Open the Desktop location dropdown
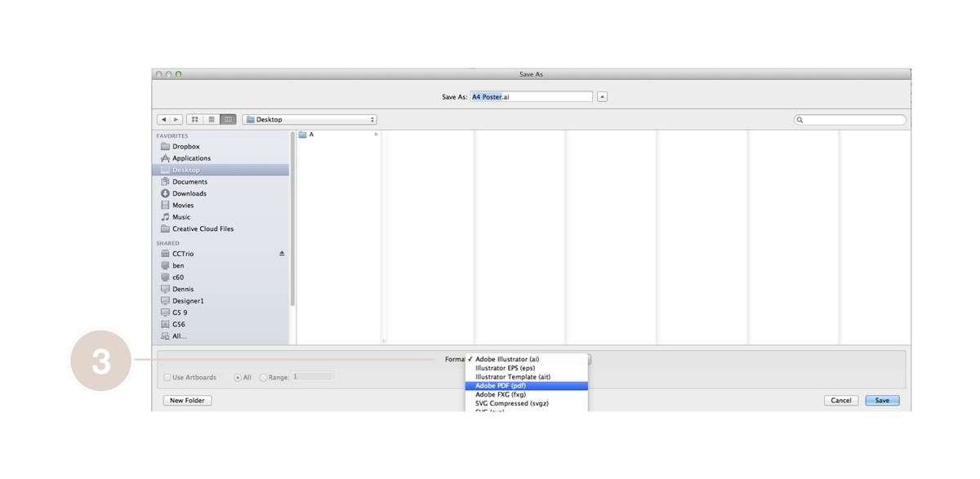Viewport: 980px width, 479px height. [x=310, y=119]
